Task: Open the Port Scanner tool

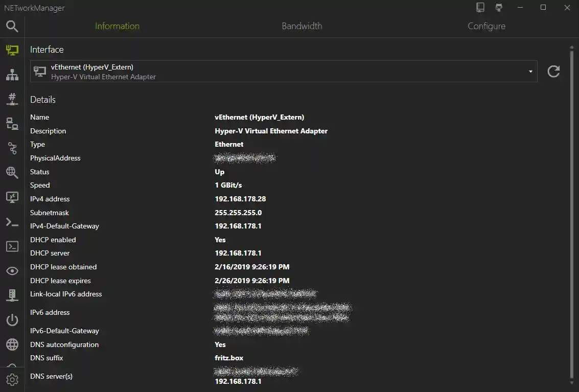Action: [12, 99]
